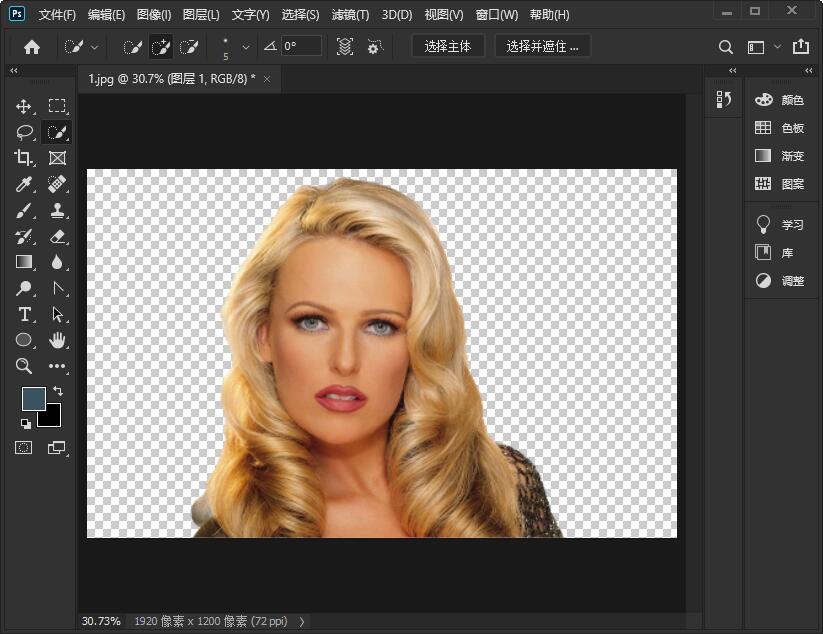
Task: Open the 窗口(W) menu
Action: tap(497, 15)
